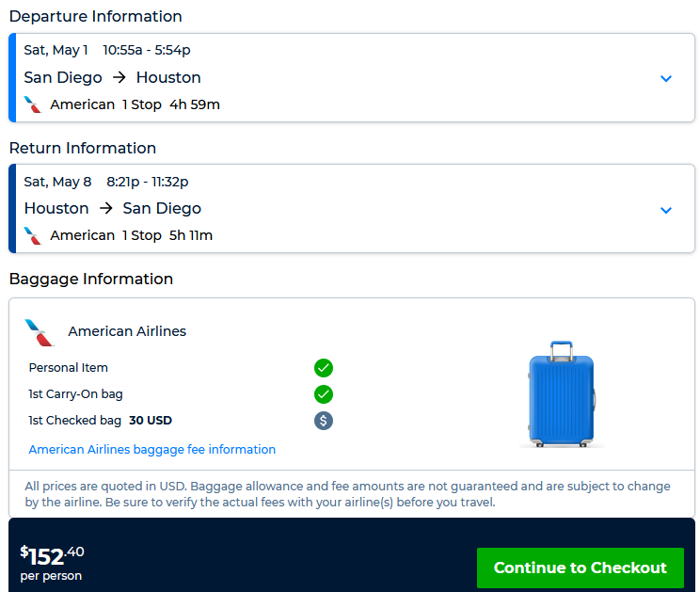
Task: Click the American Airlines name in baggage section
Action: pyautogui.click(x=127, y=331)
